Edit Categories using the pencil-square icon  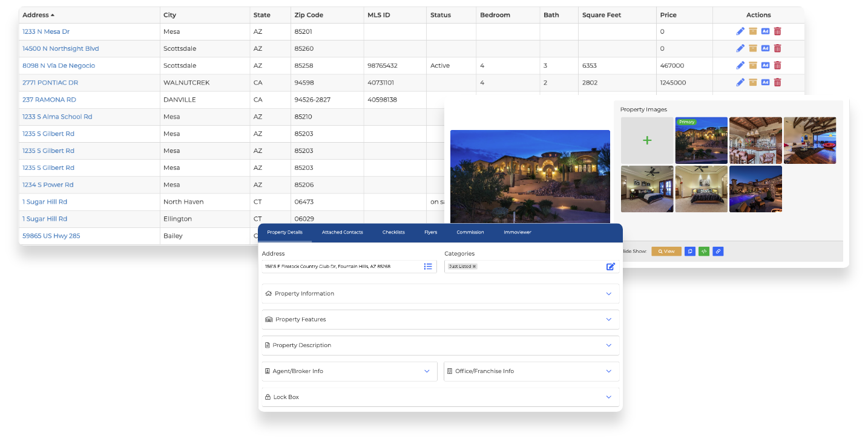click(x=611, y=266)
